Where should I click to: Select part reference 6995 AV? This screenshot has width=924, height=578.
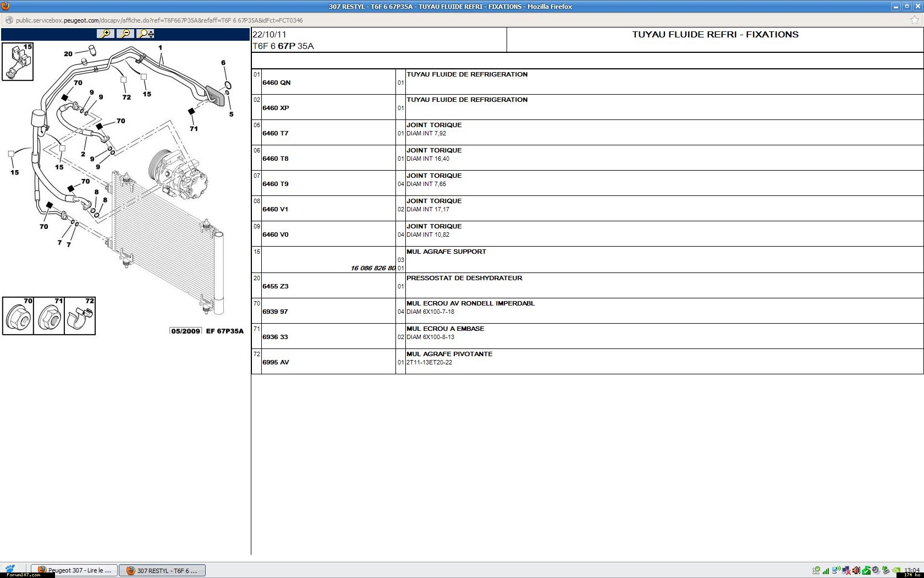pos(276,362)
